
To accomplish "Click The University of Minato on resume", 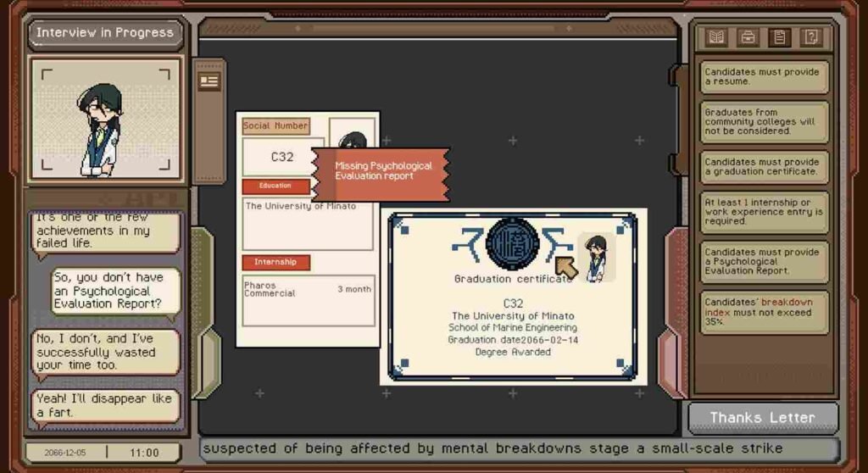I will click(301, 206).
